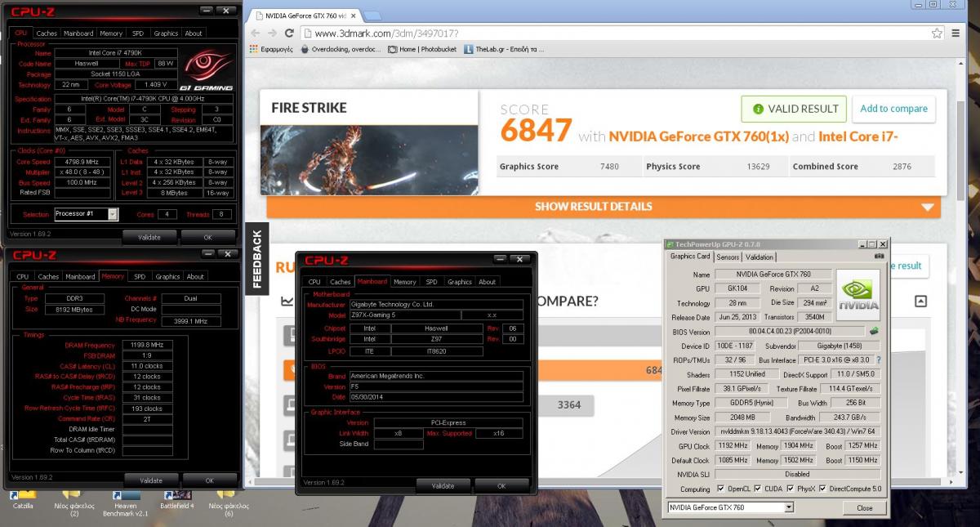Toggle the CUDA checkbox
Image resolution: width=980 pixels, height=527 pixels.
click(759, 489)
